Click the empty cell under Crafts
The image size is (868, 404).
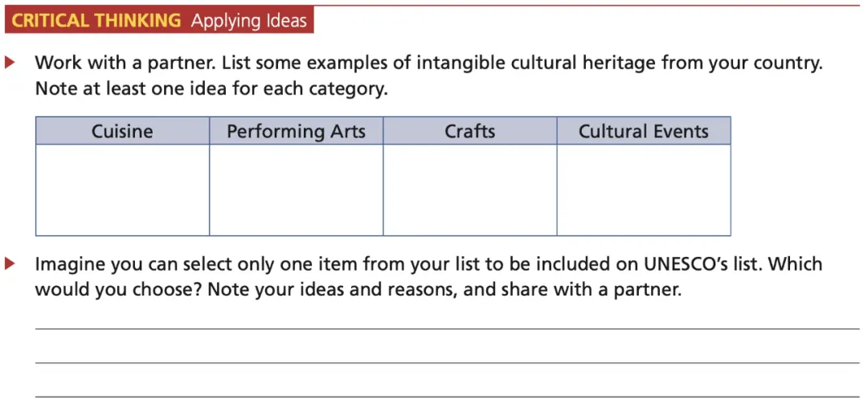(x=470, y=190)
